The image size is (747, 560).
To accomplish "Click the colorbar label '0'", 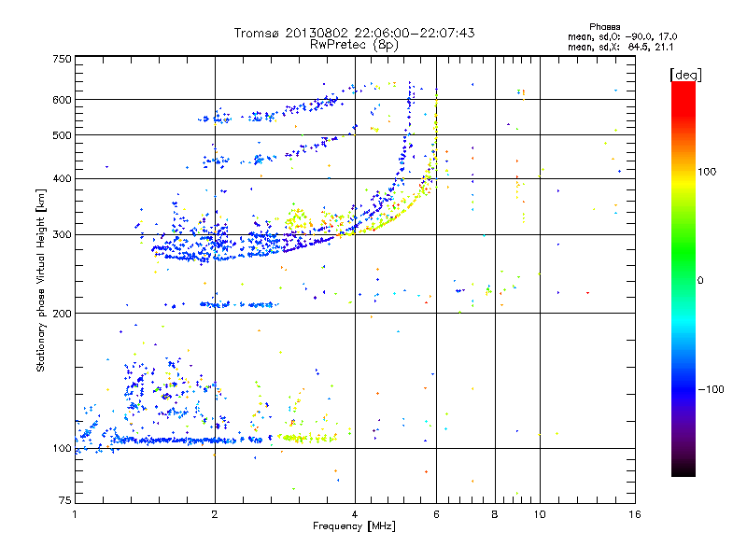I will click(x=700, y=280).
